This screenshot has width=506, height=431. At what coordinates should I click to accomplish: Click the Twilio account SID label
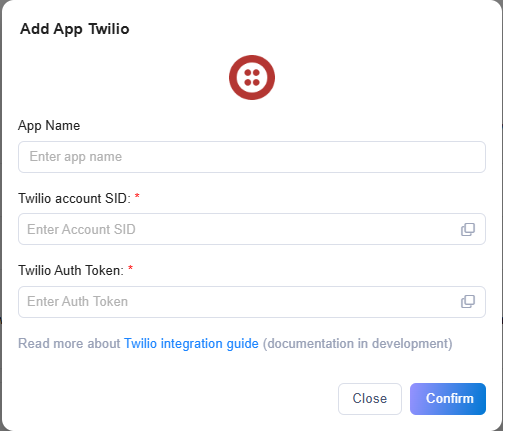[x=74, y=198]
